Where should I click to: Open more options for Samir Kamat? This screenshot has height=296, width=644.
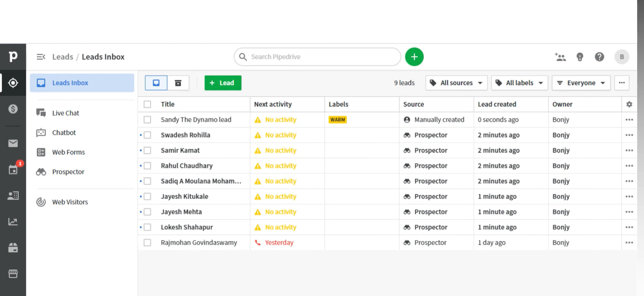click(629, 150)
